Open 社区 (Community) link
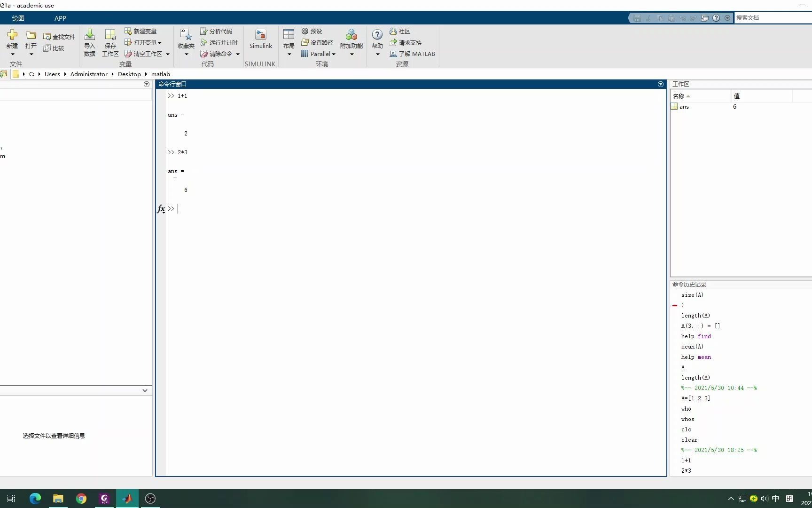This screenshot has width=812, height=508. pos(400,31)
